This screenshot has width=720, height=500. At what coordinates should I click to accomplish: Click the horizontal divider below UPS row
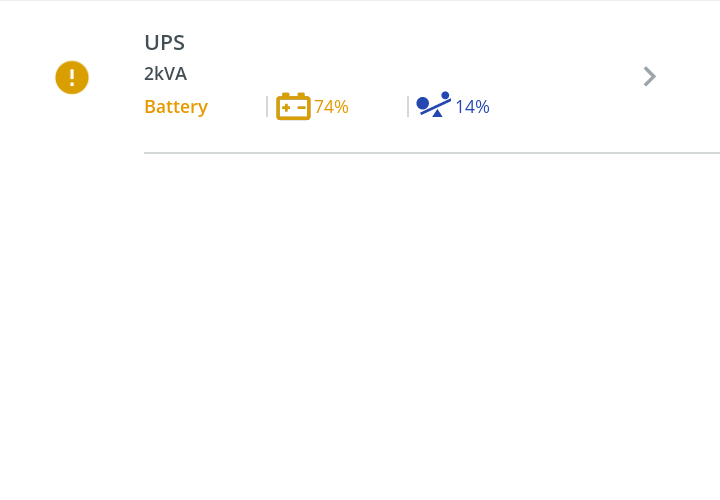[430, 153]
